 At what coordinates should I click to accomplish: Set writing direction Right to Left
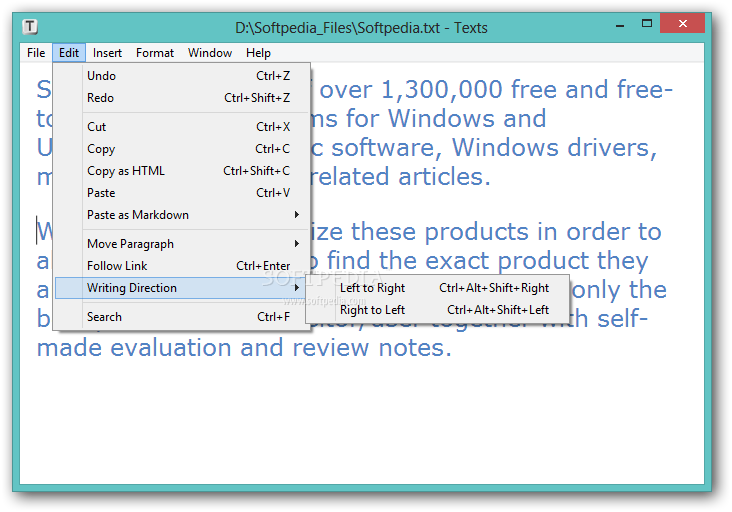tap(437, 310)
